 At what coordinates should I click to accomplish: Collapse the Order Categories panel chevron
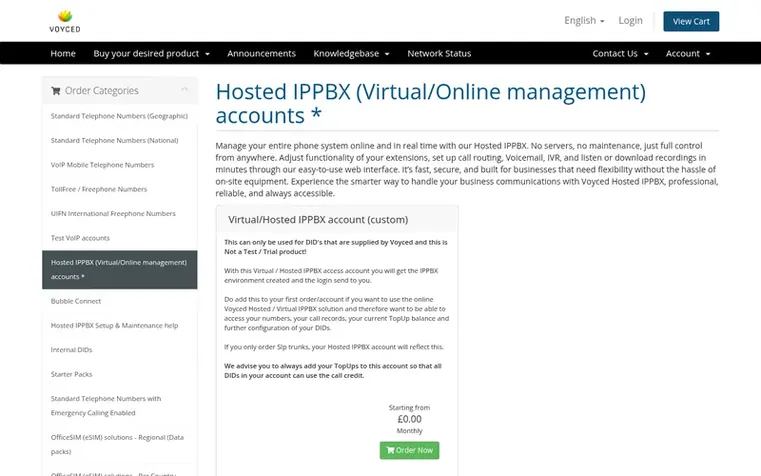point(184,89)
